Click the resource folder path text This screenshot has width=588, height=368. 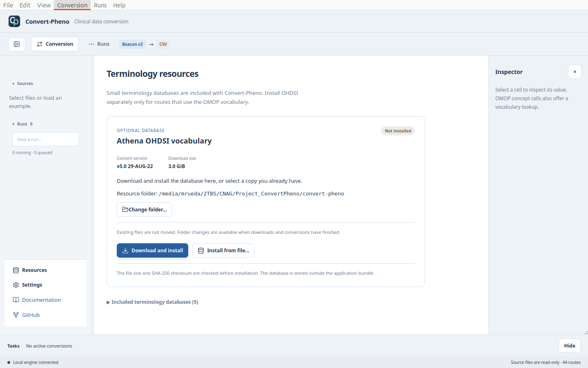point(252,194)
